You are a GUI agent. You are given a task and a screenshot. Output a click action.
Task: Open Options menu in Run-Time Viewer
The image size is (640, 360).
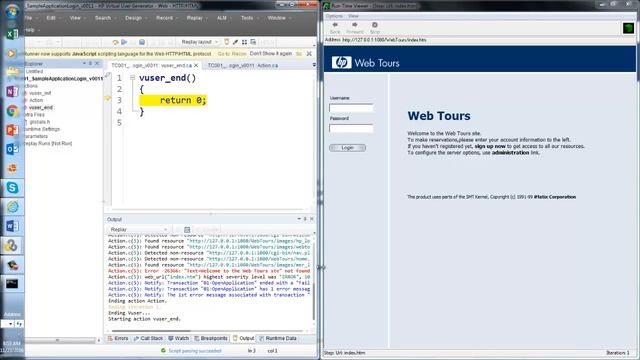[334, 16]
